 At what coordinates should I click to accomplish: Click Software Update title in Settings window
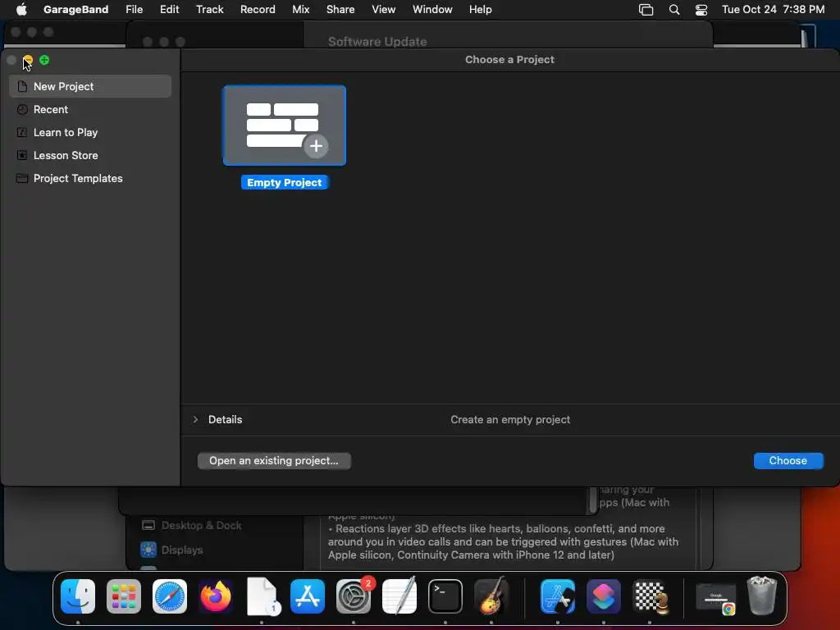coord(377,42)
